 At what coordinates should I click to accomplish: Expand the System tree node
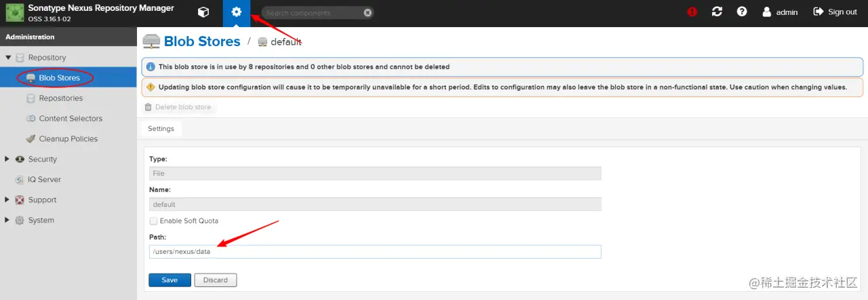pos(7,220)
